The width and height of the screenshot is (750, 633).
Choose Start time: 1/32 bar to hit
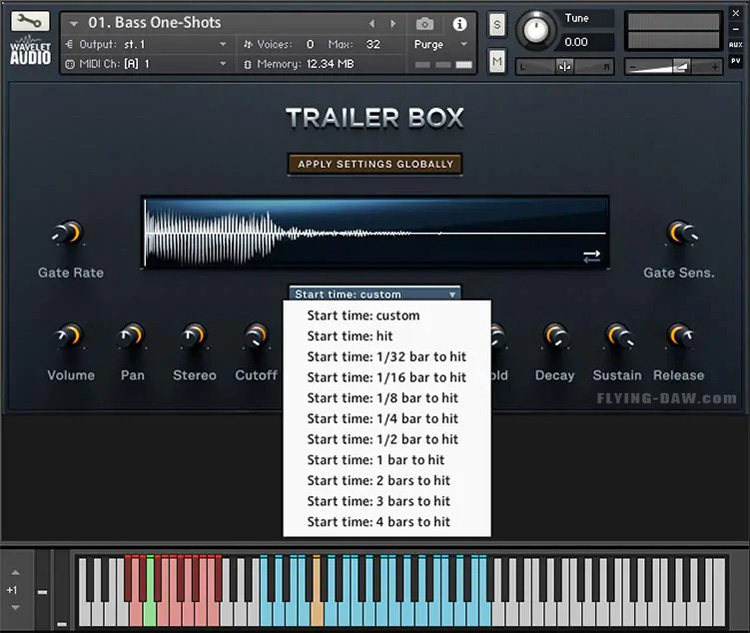[387, 357]
